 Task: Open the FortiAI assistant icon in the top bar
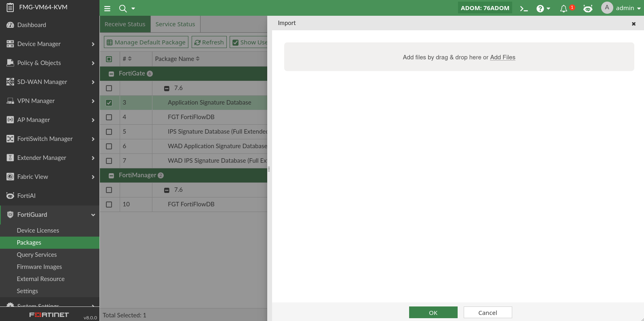(x=588, y=8)
